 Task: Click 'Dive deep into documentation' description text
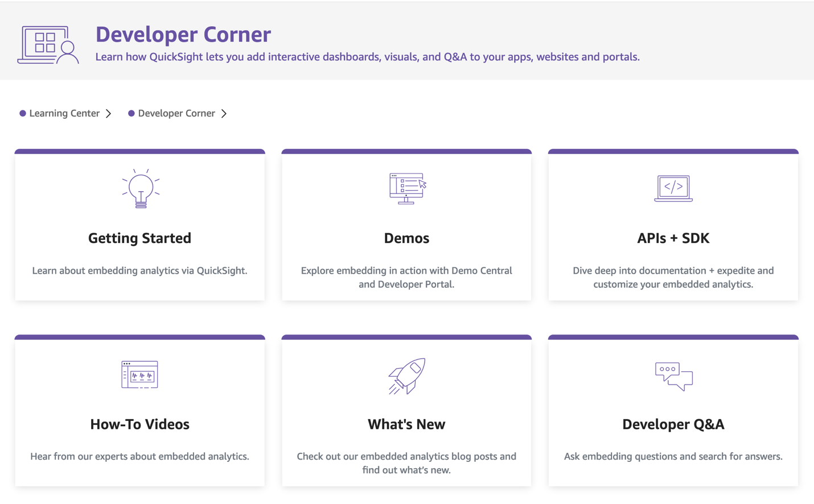(673, 278)
